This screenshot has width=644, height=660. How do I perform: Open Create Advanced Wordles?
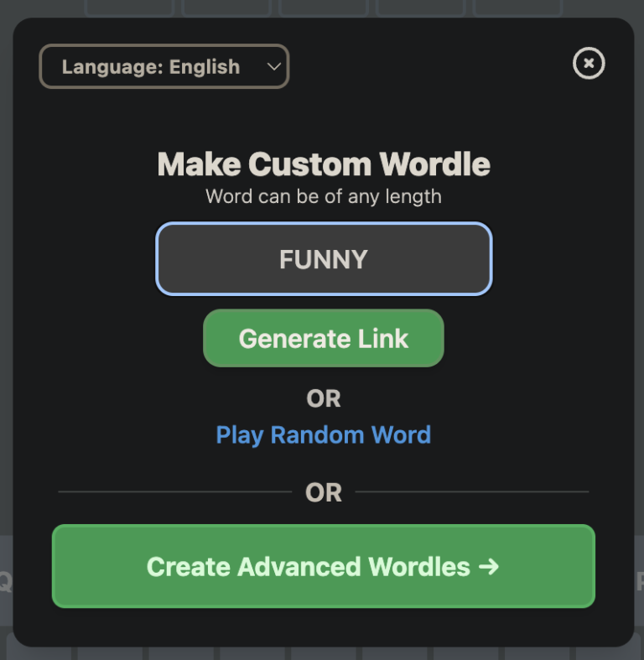coord(323,566)
